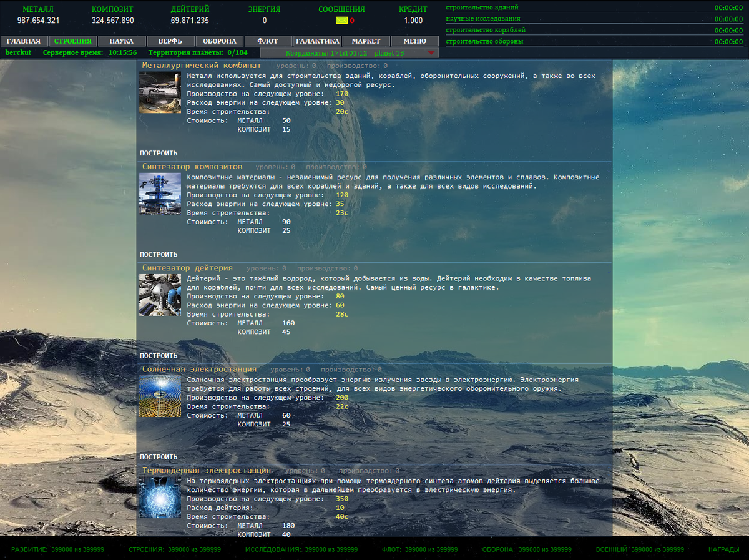Go to the ВЕРФЬ tab
This screenshot has width=749, height=560.
170,41
